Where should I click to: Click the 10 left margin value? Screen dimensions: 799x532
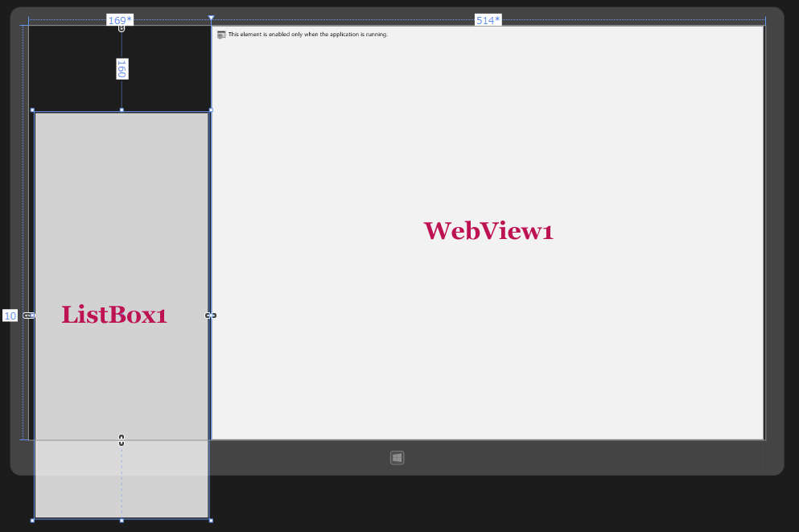10,315
